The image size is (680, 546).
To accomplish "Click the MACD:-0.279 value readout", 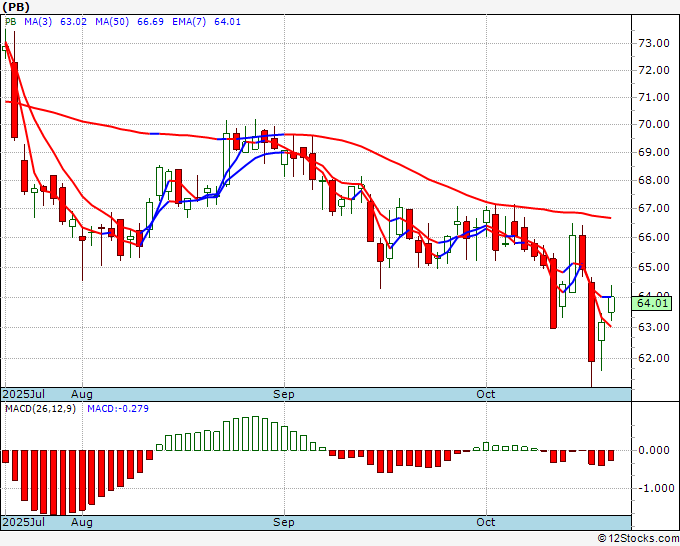I will coord(118,409).
